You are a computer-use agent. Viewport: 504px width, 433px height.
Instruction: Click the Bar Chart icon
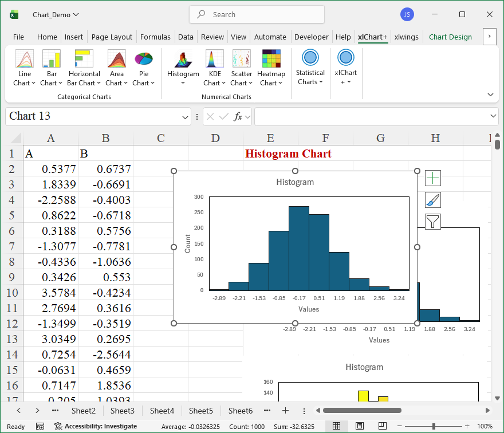click(x=52, y=59)
